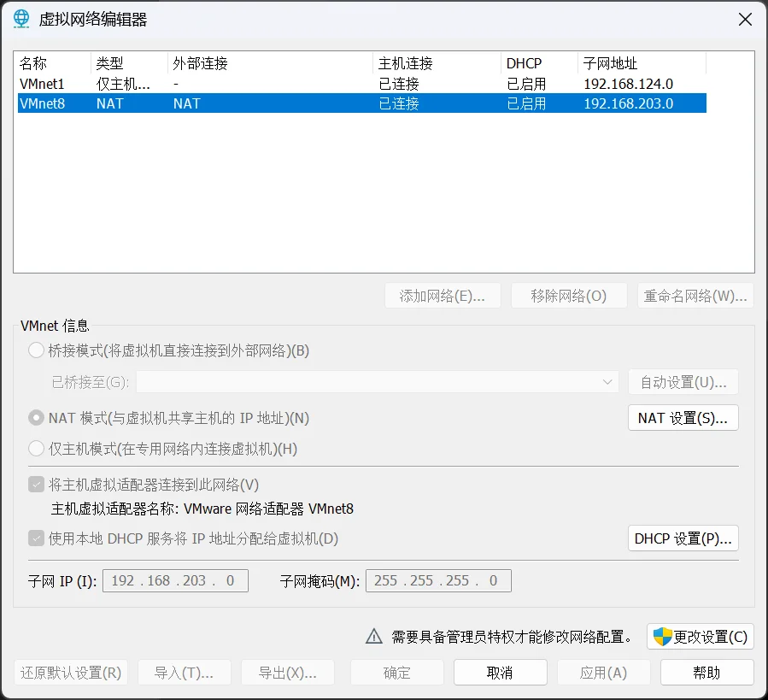
Task: Click the 子网掩码 input field
Action: [x=438, y=580]
